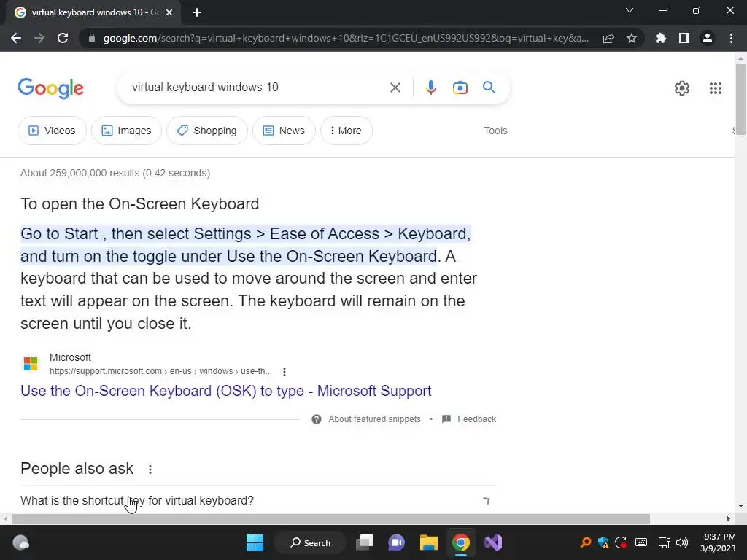View site information lock icon
The width and height of the screenshot is (747, 560).
click(92, 38)
